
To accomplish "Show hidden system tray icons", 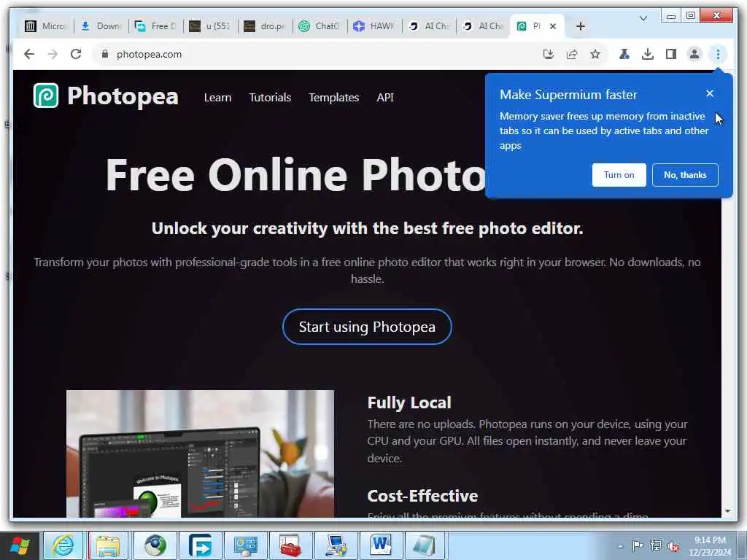I will tap(620, 546).
